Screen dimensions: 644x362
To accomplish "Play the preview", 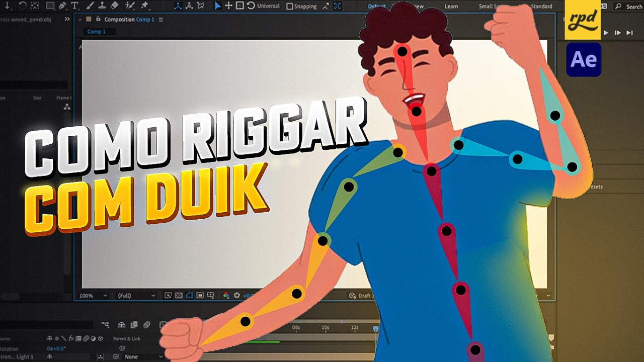I will point(606,33).
